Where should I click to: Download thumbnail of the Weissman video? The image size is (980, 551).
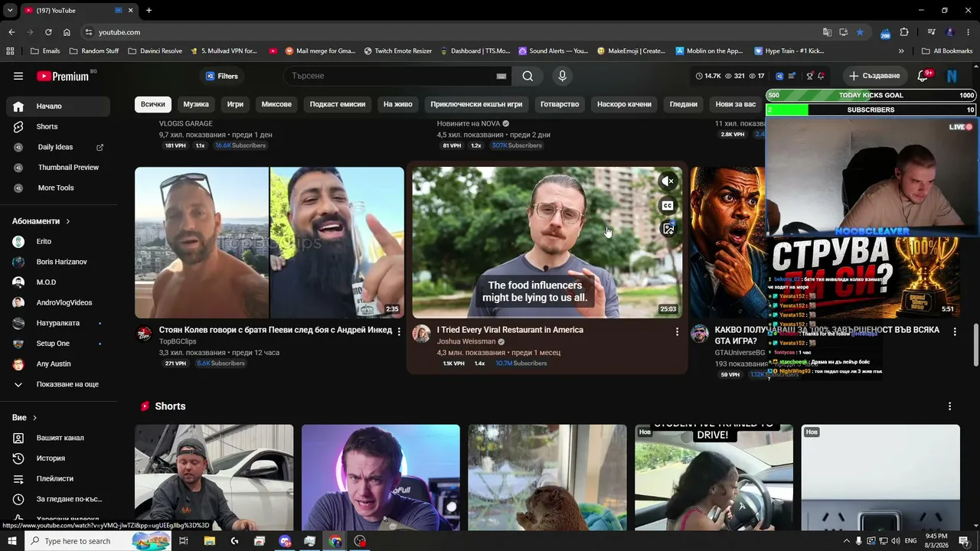[668, 229]
